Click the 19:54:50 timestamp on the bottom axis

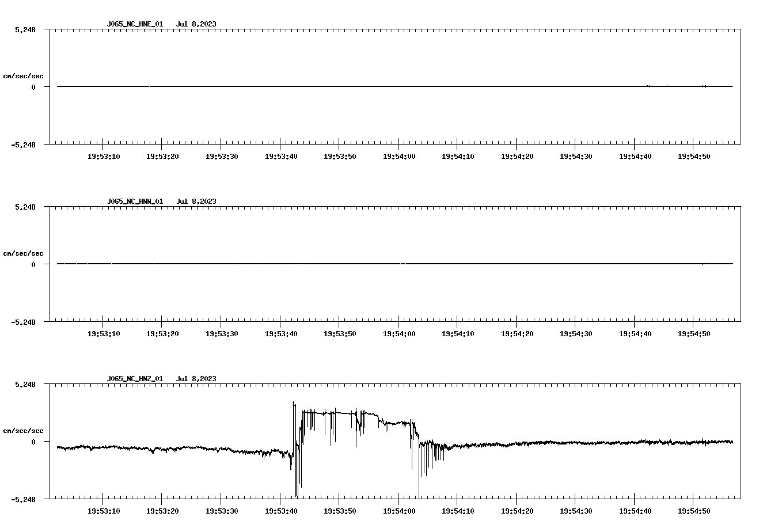(693, 510)
